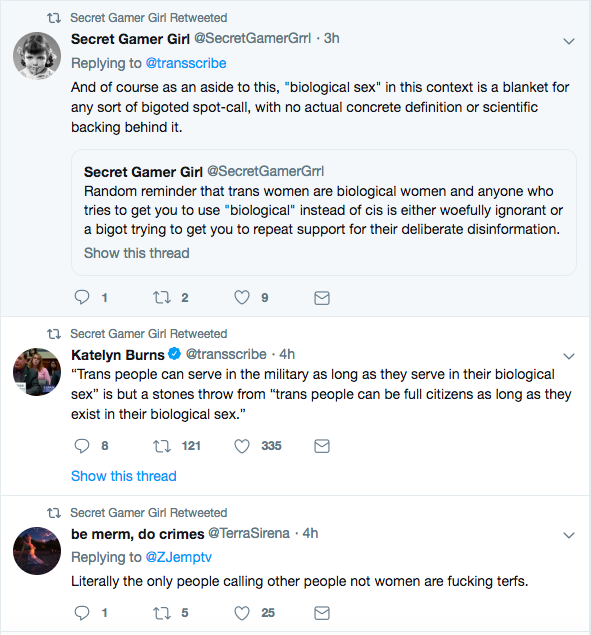The width and height of the screenshot is (591, 635).
Task: Send TerraSirena's tweet via envelope icon
Action: [322, 613]
